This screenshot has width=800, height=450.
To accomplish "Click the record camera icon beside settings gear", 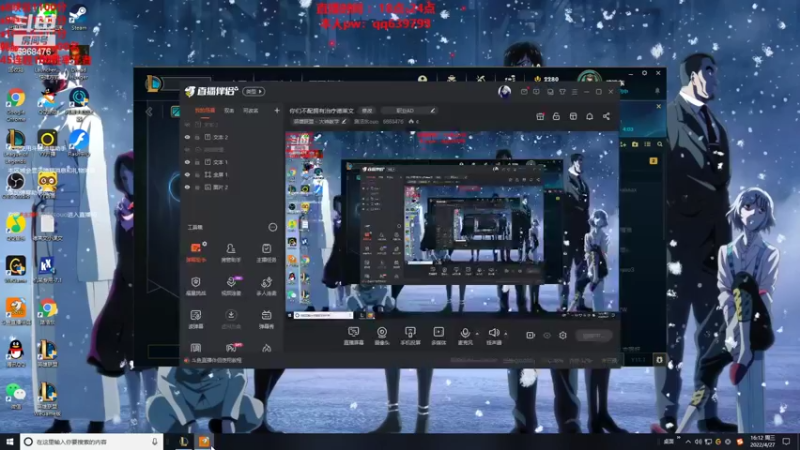I will [530, 335].
